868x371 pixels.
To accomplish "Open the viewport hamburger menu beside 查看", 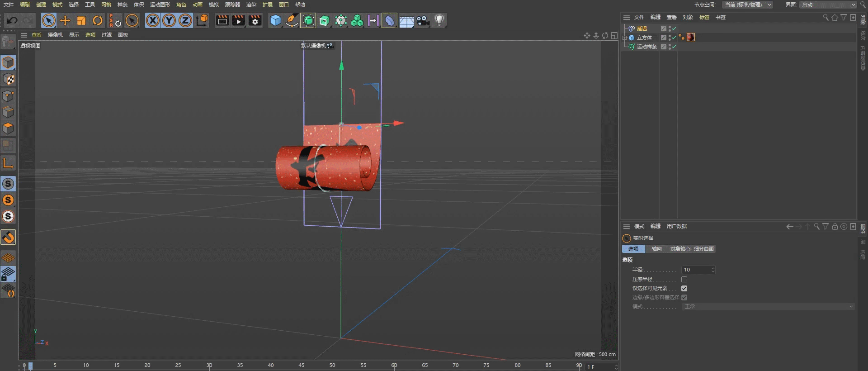I will [24, 35].
